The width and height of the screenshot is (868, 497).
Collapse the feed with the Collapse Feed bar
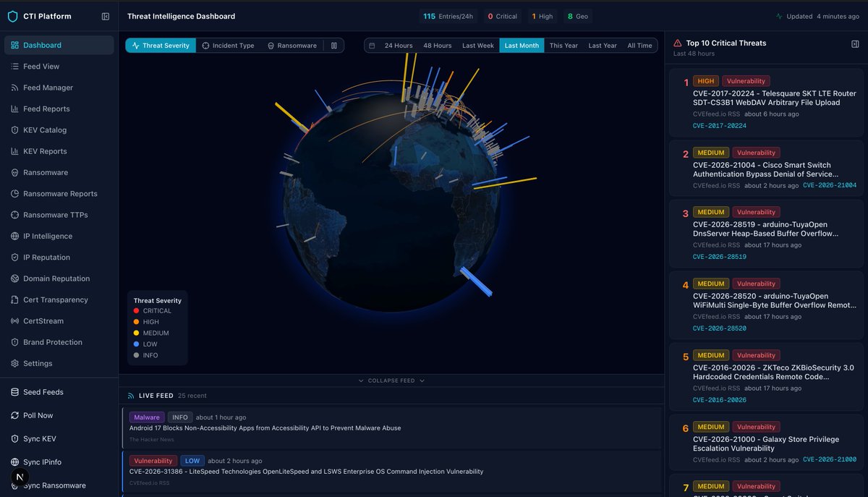point(391,381)
